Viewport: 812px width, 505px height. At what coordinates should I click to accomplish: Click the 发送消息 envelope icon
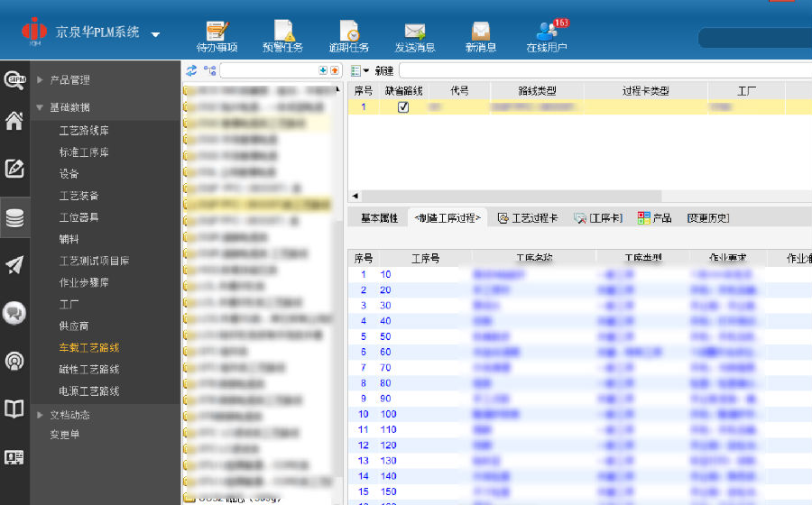tap(415, 32)
